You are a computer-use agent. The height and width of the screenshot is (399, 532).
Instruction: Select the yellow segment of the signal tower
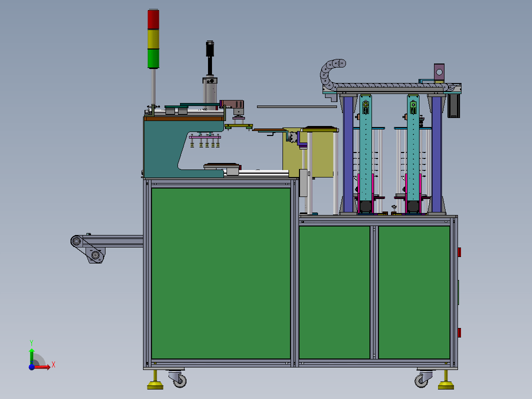[153, 39]
